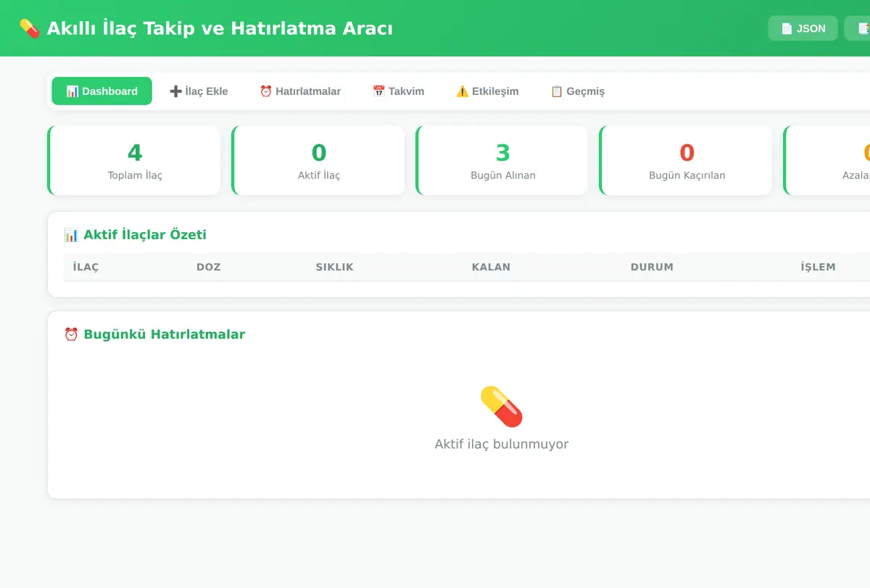Image resolution: width=870 pixels, height=588 pixels.
Task: Click the DURUM column header
Action: 652,267
